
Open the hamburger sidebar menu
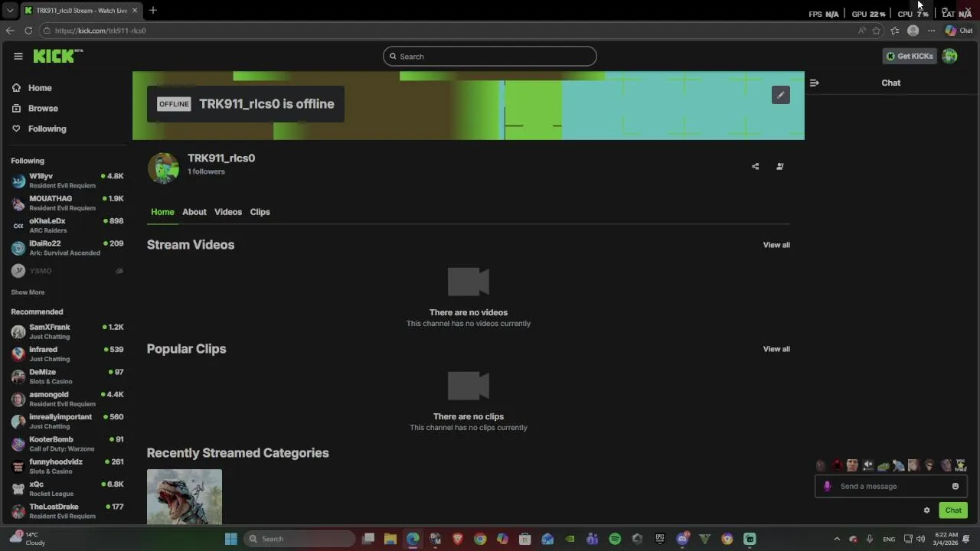click(18, 56)
